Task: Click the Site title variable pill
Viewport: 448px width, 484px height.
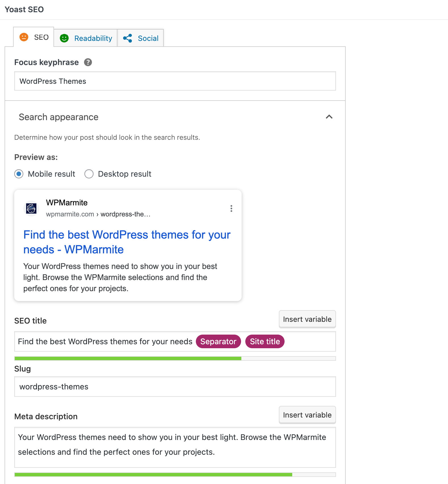Action: 264,341
